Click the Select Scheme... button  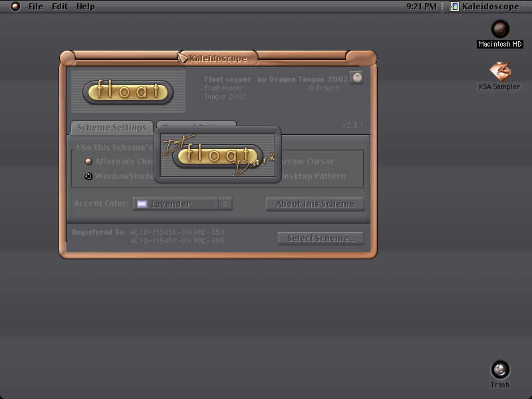(x=321, y=239)
